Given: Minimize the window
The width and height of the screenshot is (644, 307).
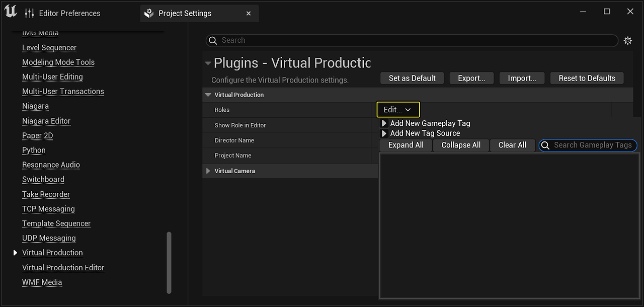Looking at the screenshot, I should 583,12.
